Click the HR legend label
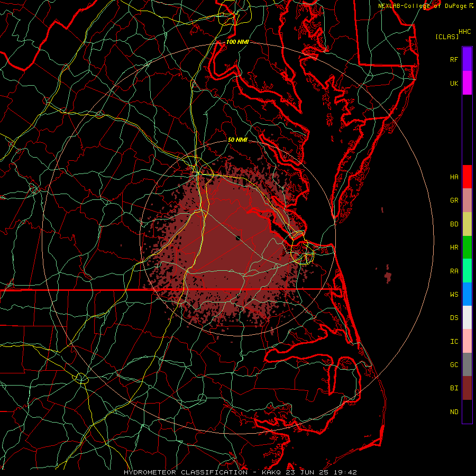 [454, 248]
